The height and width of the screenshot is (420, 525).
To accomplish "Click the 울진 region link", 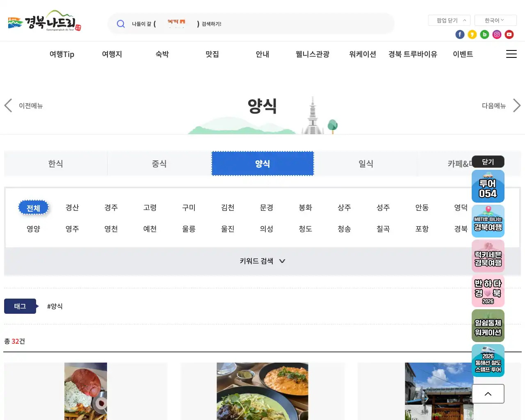I will [x=228, y=229].
